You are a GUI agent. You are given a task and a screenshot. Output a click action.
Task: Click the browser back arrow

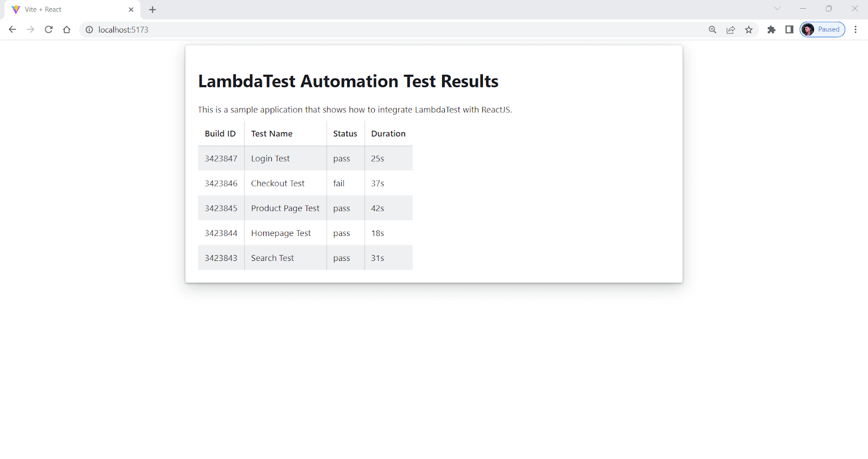tap(12, 30)
